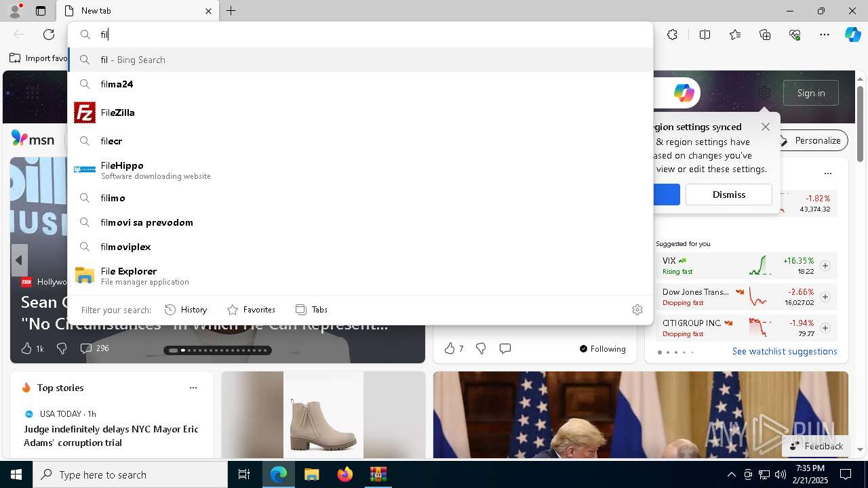Open See watchlist suggestions link
The image size is (868, 488).
tap(785, 351)
